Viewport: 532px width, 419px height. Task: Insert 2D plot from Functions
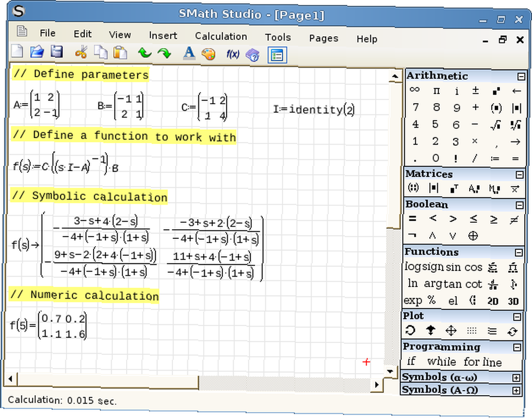click(493, 300)
